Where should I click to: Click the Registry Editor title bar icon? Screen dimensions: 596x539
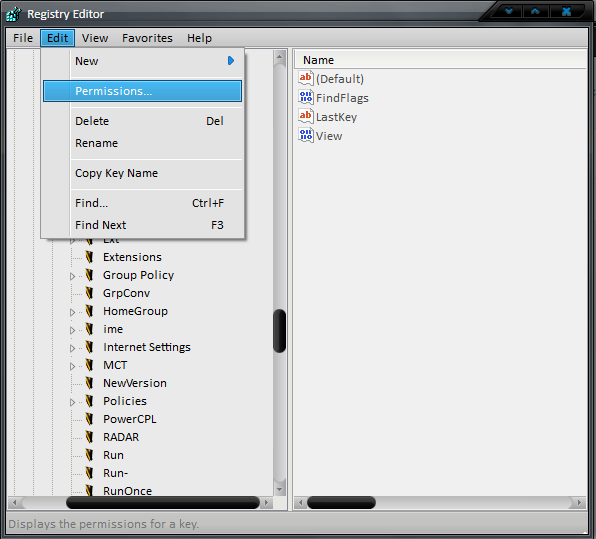[x=13, y=14]
